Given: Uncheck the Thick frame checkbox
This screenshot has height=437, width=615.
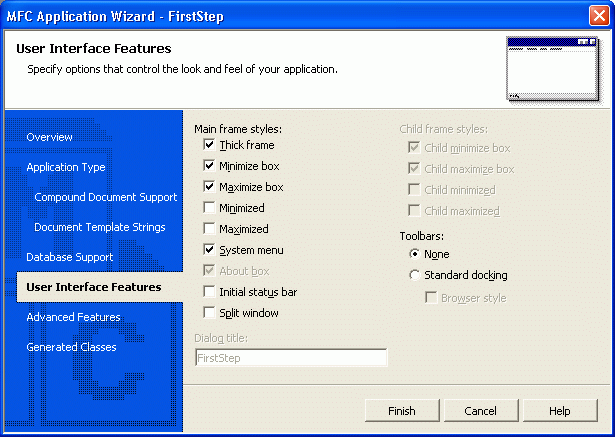Looking at the screenshot, I should [x=209, y=146].
